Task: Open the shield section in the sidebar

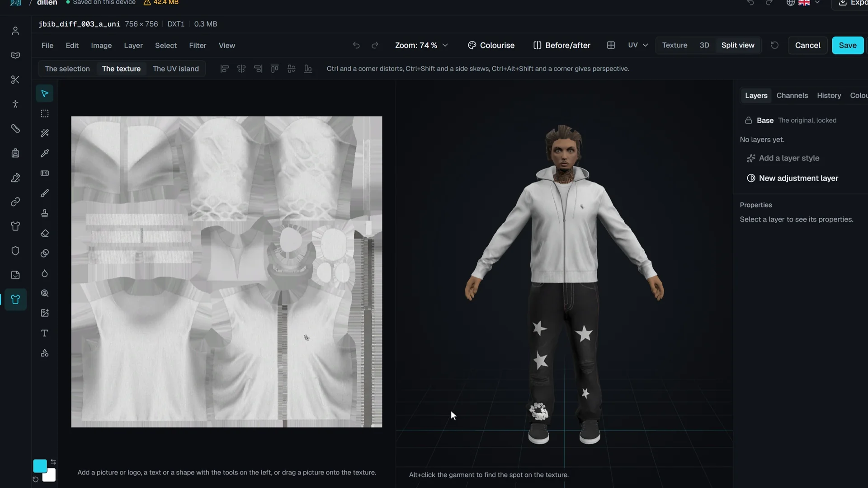Action: click(x=15, y=251)
